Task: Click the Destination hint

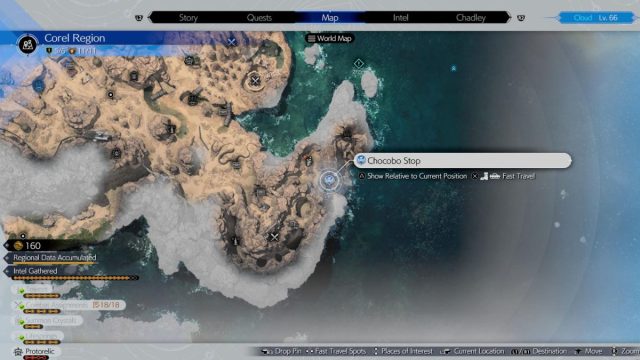Action: pyautogui.click(x=539, y=351)
